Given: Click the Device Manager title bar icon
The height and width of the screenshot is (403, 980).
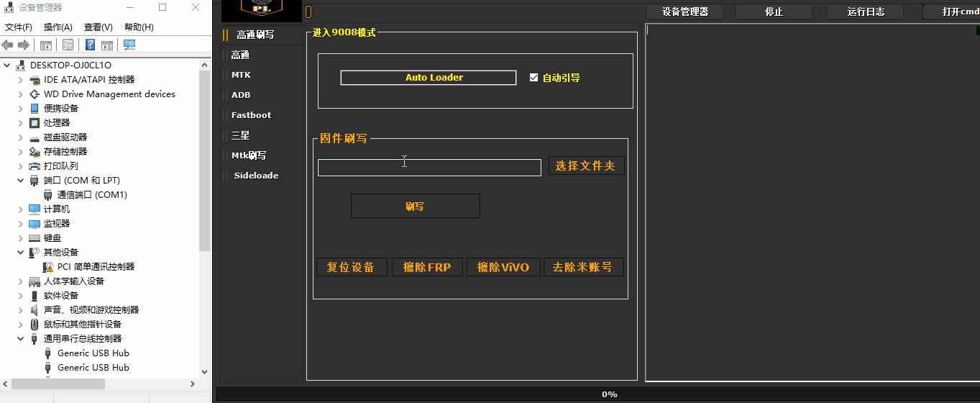Looking at the screenshot, I should click(x=9, y=8).
